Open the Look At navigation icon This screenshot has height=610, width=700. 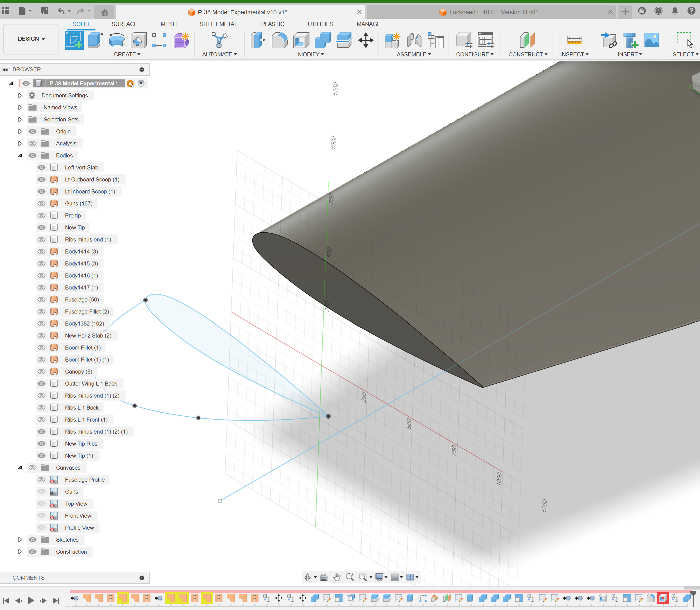pos(323,577)
